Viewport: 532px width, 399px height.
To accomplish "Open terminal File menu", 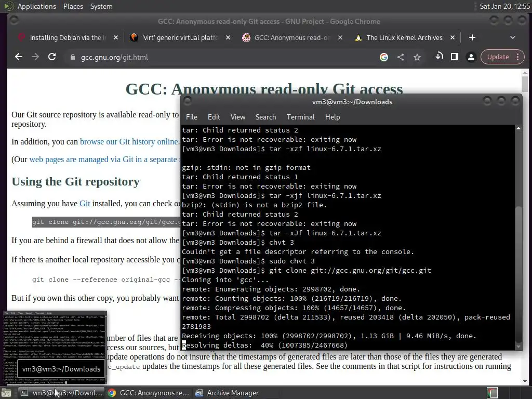I will coord(191,117).
